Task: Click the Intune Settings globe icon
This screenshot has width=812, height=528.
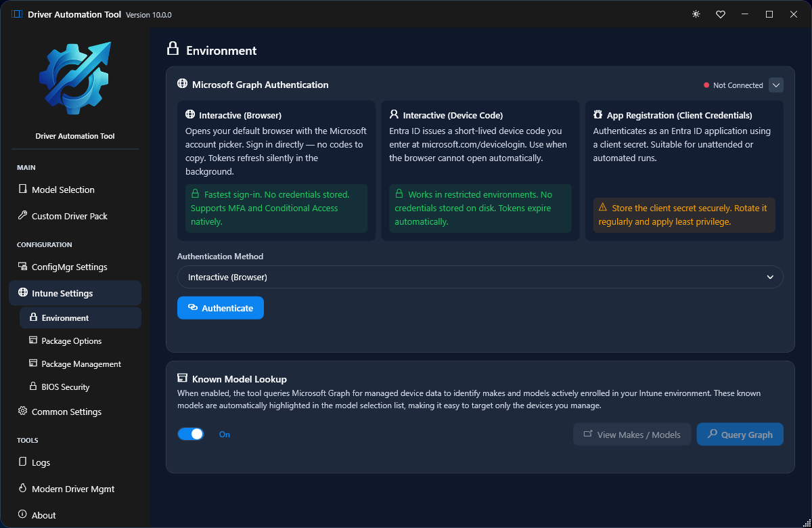Action: (22, 293)
